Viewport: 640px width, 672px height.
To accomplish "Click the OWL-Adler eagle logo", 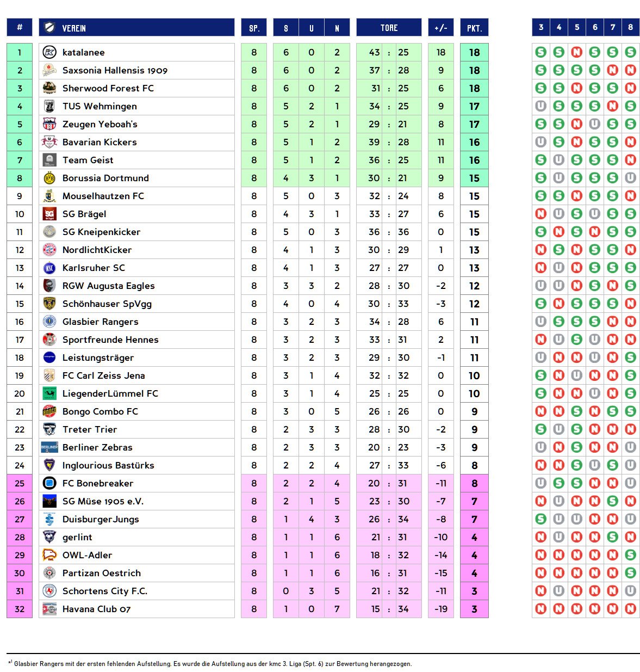I will pyautogui.click(x=49, y=555).
